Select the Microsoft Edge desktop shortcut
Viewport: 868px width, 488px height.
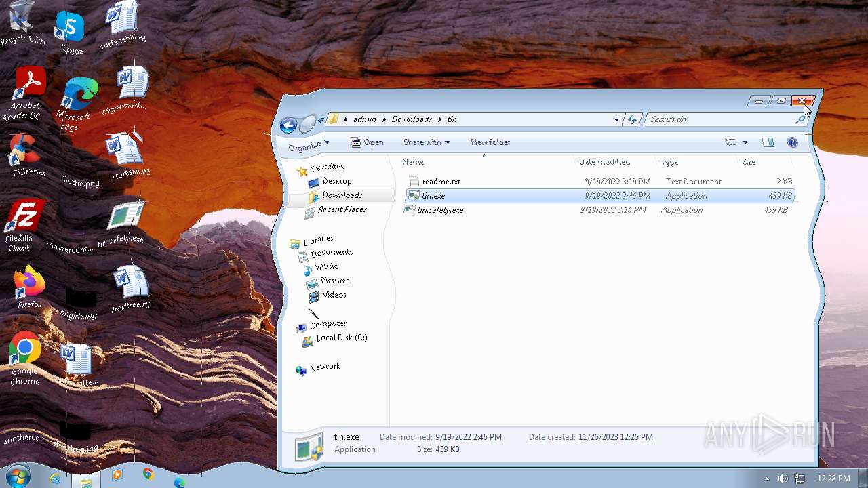77,104
